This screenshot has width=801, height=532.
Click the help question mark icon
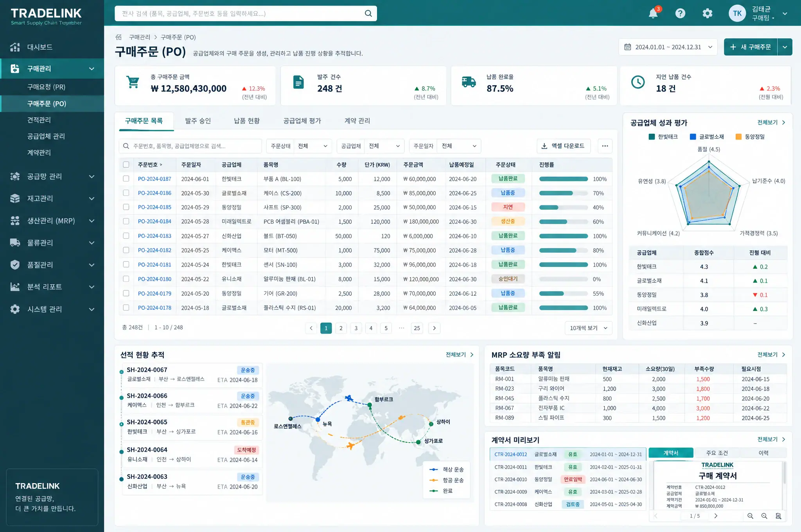click(x=680, y=14)
